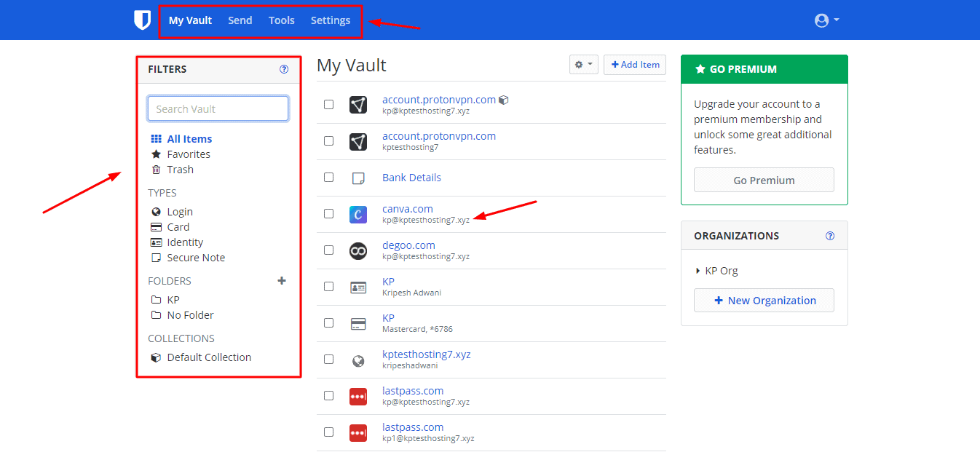Click the Add Item button
Viewport: 980px width, 452px height.
pos(635,65)
